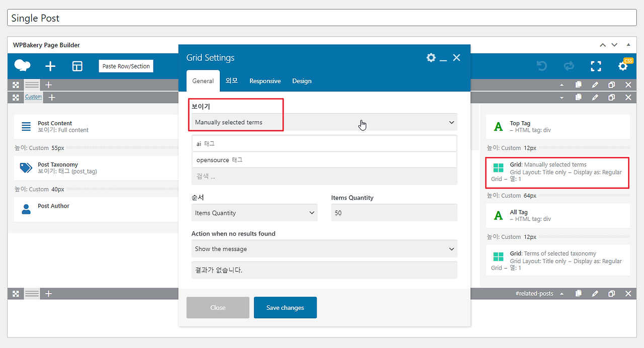Enter full screen mode in page builder
This screenshot has height=348, width=644.
pos(596,66)
